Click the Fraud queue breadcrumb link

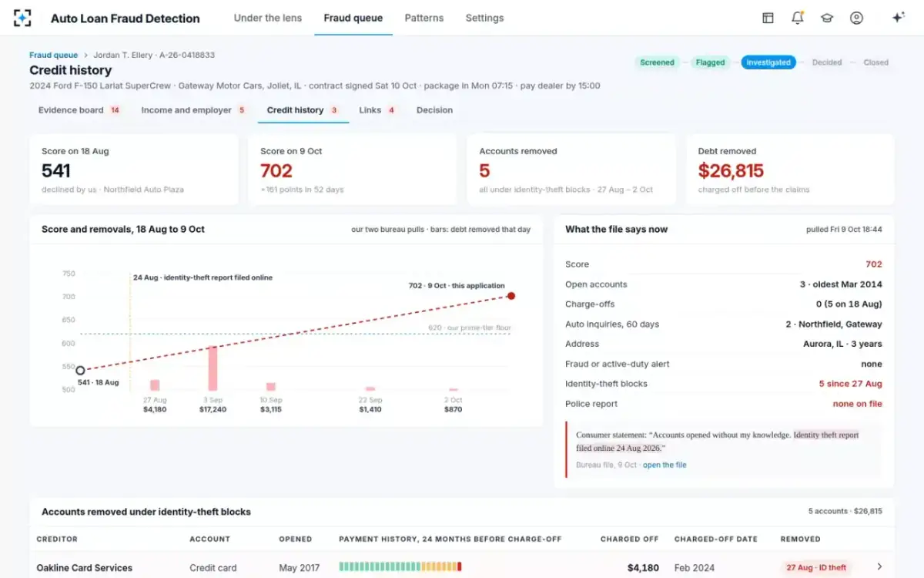[x=53, y=55]
